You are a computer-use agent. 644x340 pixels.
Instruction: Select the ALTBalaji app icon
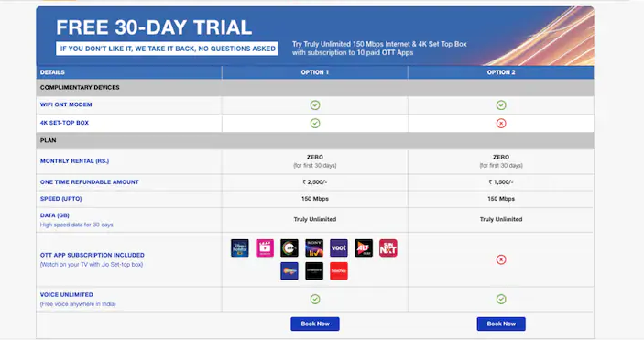click(x=364, y=248)
